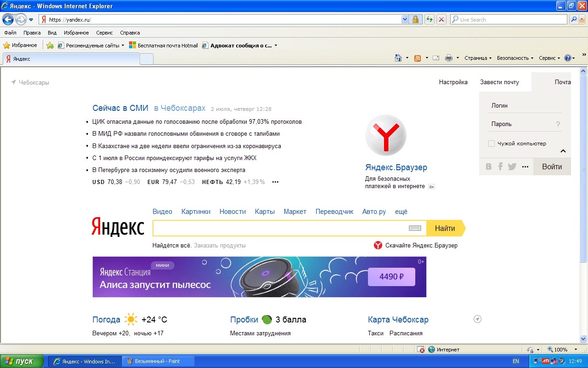Open the Вид menu
Screen dimensions: 588x368
(x=52, y=33)
